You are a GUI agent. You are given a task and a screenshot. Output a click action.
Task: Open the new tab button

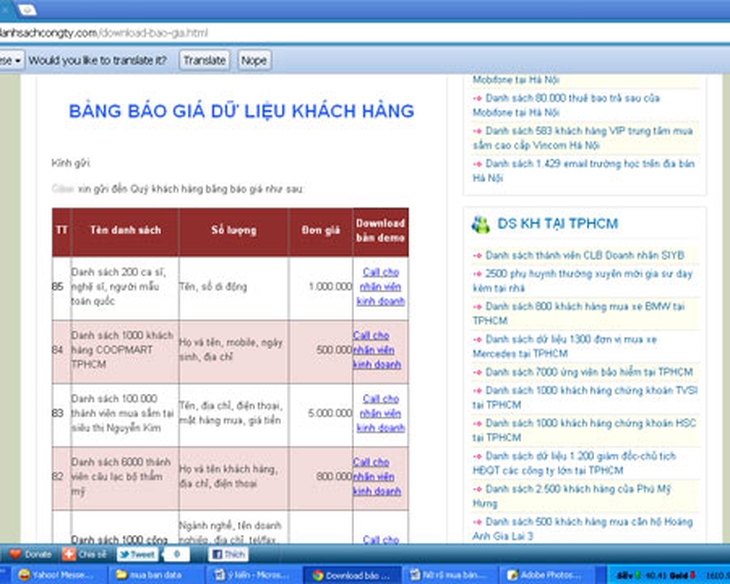[x=27, y=9]
